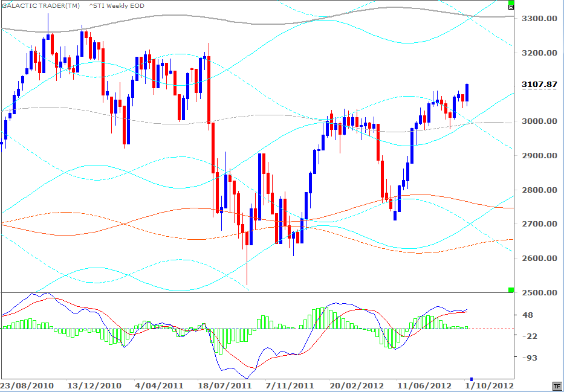Click the 2900.00 price axis label

540,155
